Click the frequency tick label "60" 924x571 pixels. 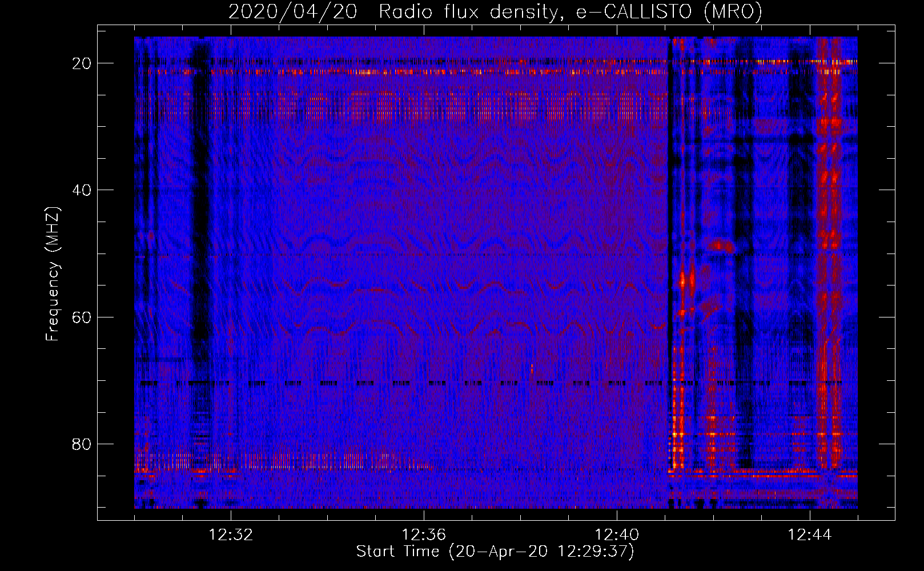pyautogui.click(x=82, y=317)
